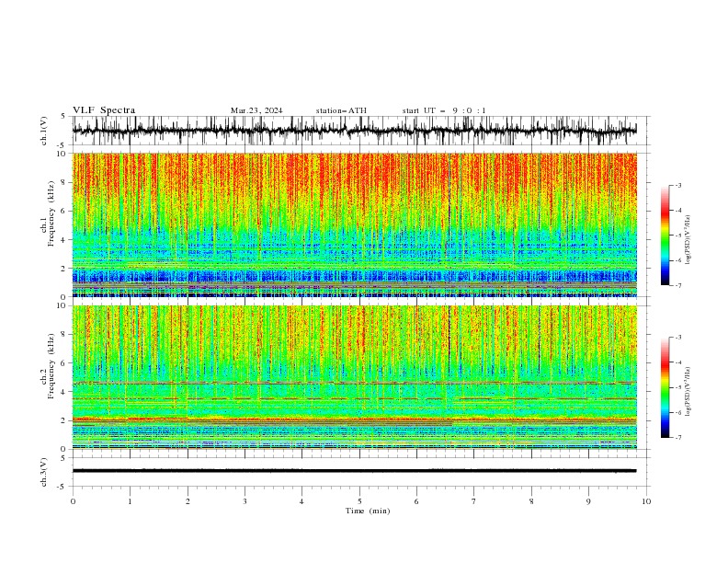Select the date text "Mar.23, 2024"
This screenshot has height=563, width=728.
click(256, 110)
